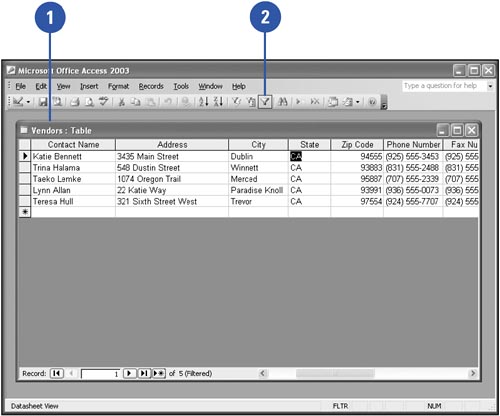500x416 pixels.
Task: Click the horizontal scrollbar left arrow
Action: click(x=263, y=373)
